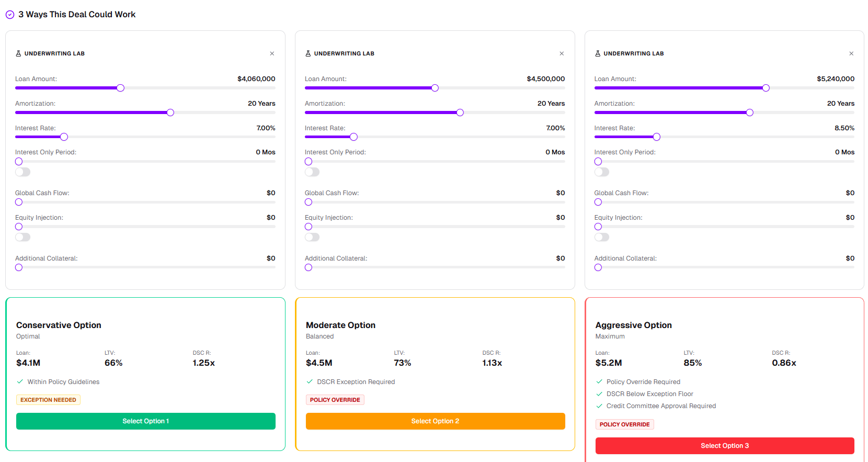Click the 8.50% Interest Rate slider handle
Viewport: 868px width, 462px height.
(657, 137)
